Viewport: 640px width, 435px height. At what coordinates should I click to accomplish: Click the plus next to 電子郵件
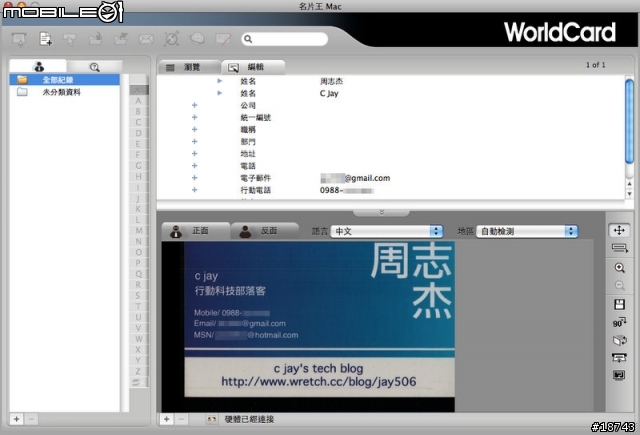[x=195, y=178]
